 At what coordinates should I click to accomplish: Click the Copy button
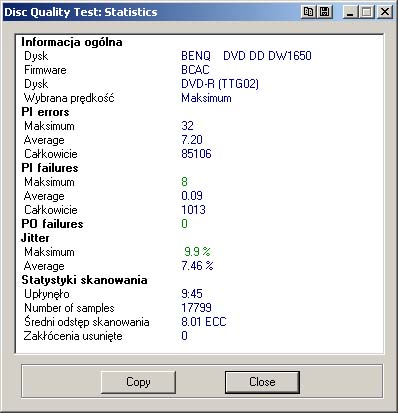coord(138,382)
